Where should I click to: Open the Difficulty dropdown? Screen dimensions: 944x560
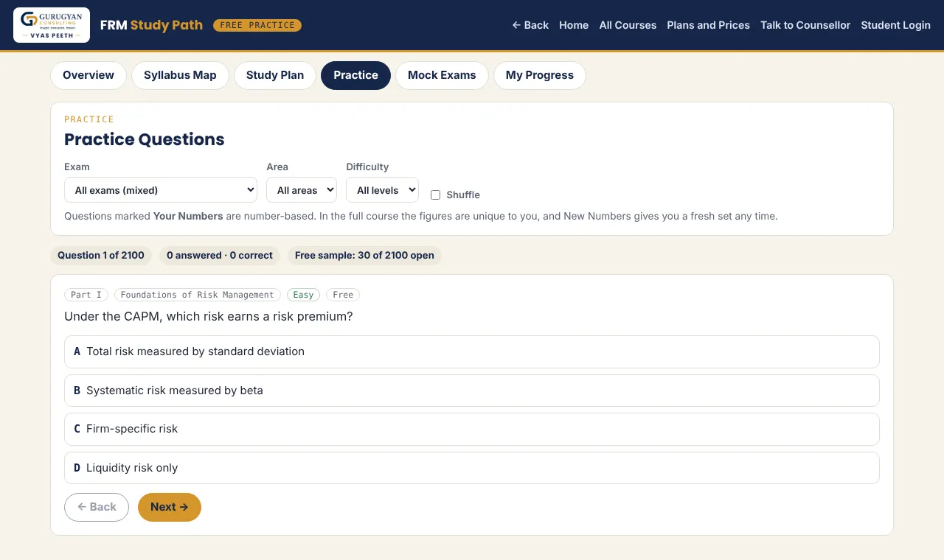click(x=382, y=190)
